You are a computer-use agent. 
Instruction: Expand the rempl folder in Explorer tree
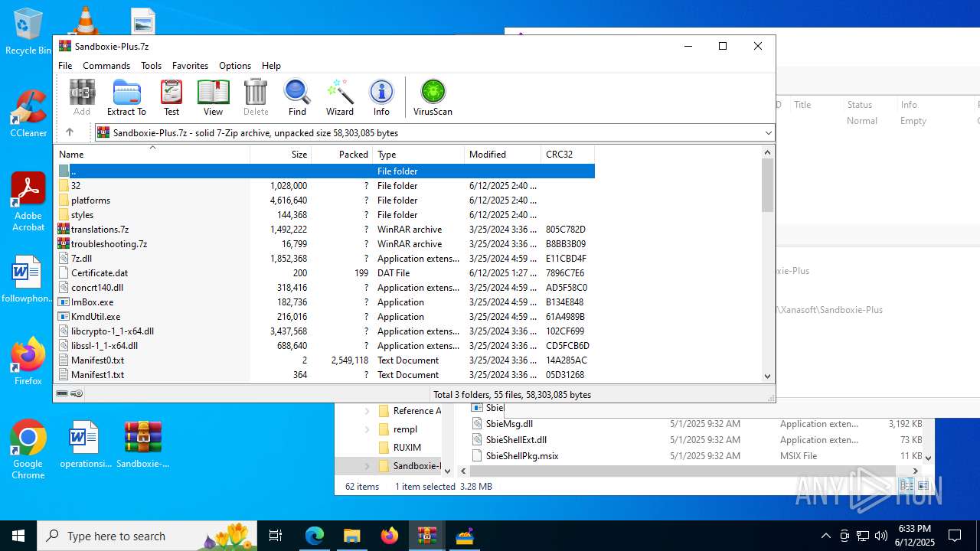(x=367, y=429)
